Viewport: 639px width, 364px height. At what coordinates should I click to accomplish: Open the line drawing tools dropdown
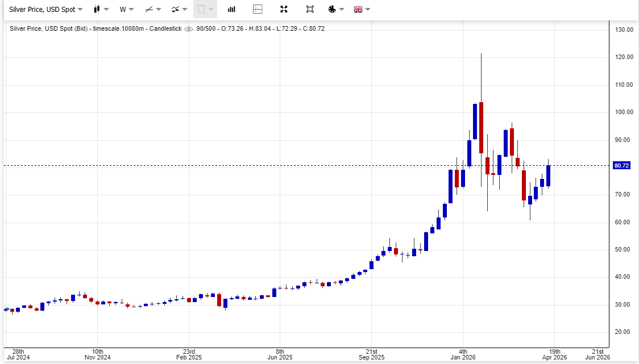coord(153,9)
